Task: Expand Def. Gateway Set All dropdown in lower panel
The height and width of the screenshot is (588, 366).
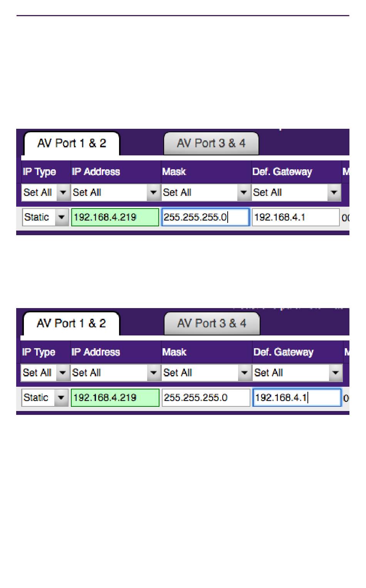Action: [x=297, y=372]
